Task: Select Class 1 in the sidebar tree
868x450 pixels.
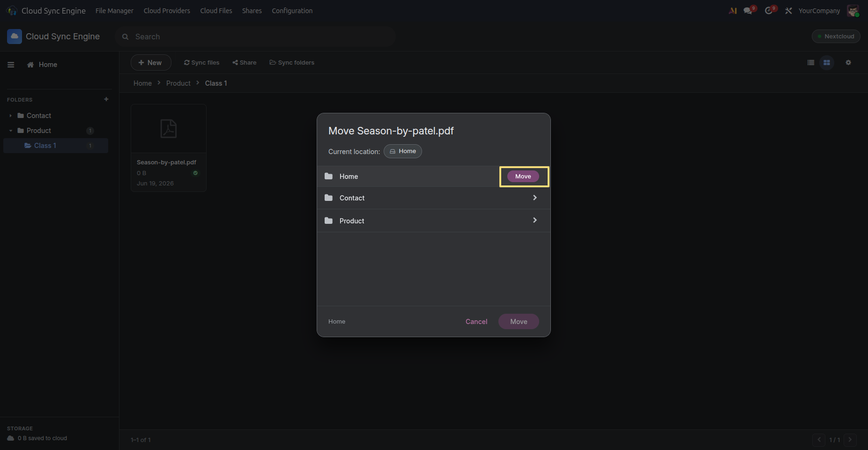Action: (56, 146)
